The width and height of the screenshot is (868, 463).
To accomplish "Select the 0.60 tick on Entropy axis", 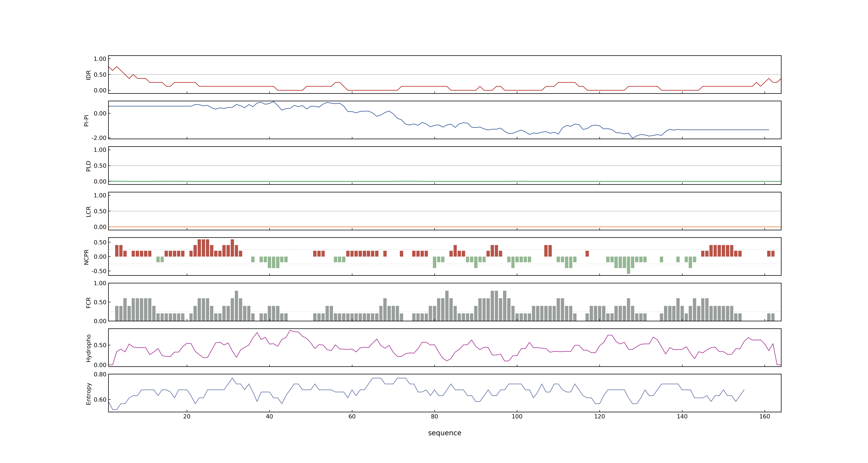I will coord(100,400).
